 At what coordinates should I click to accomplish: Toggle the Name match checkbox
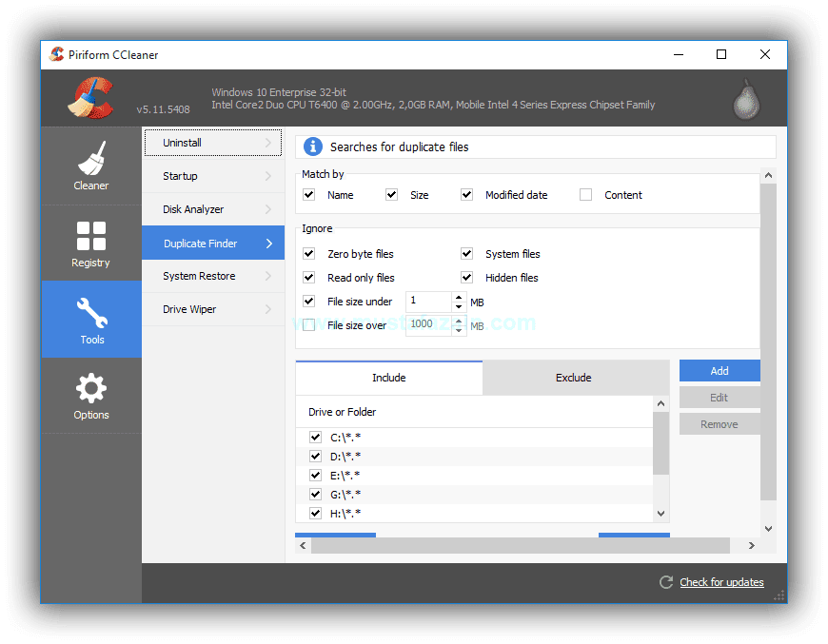(309, 195)
